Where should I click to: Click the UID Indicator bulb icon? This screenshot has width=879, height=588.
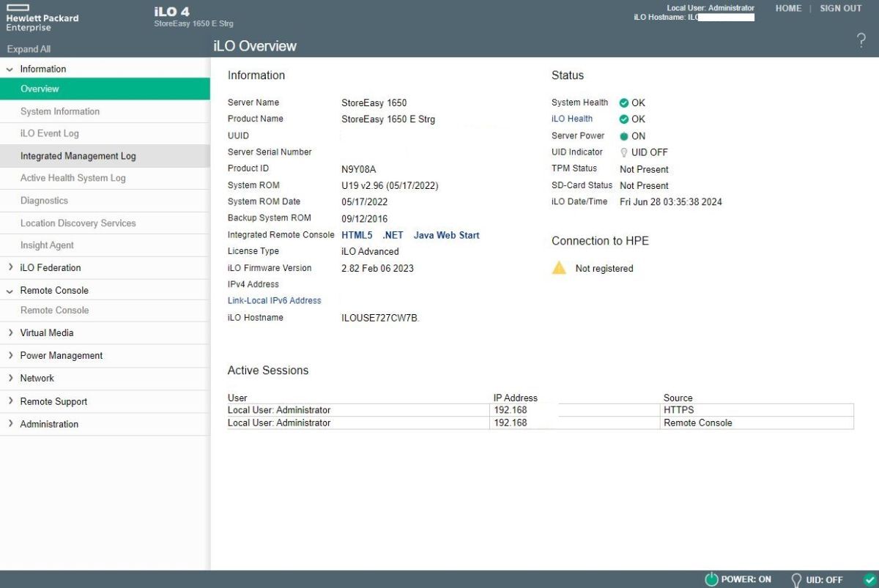(624, 152)
